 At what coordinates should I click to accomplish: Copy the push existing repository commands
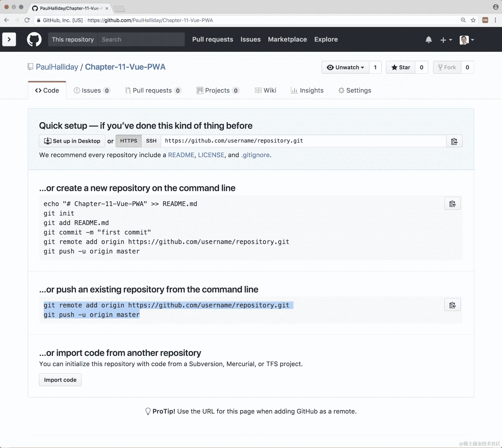pyautogui.click(x=452, y=305)
